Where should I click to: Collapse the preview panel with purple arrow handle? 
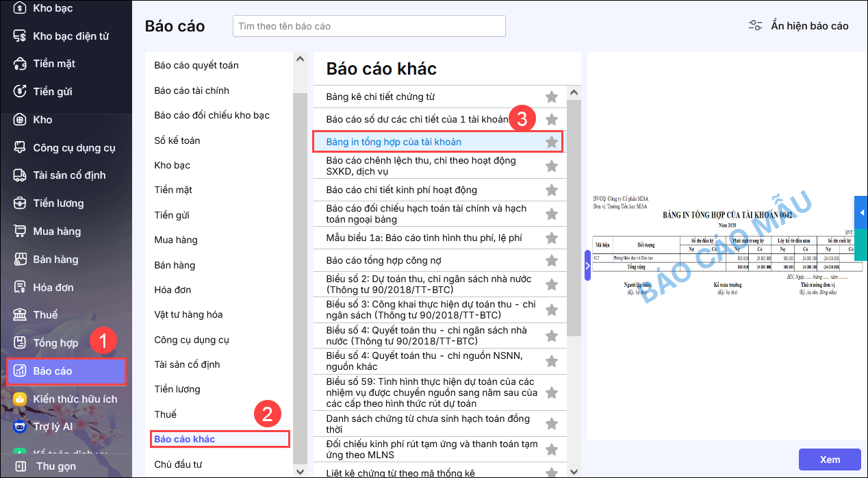pos(587,265)
